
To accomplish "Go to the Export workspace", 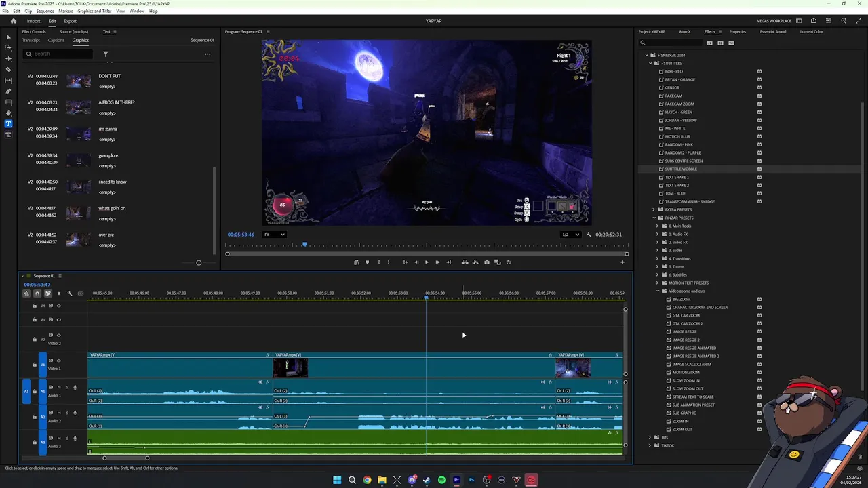I will pos(71,21).
